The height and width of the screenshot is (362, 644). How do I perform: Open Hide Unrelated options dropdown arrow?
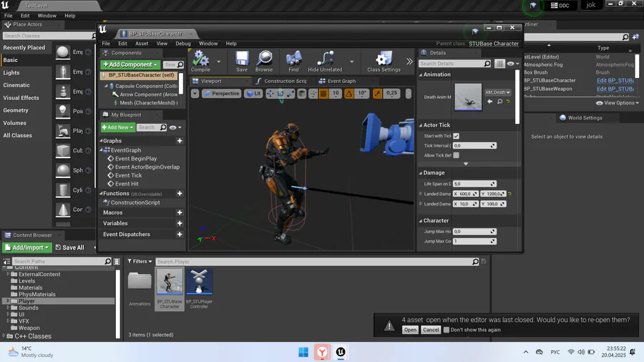(351, 62)
